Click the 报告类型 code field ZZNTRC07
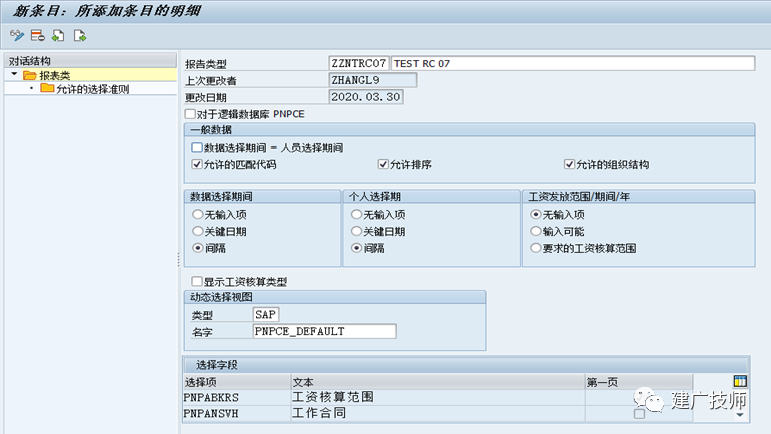The image size is (771, 434). [x=359, y=63]
